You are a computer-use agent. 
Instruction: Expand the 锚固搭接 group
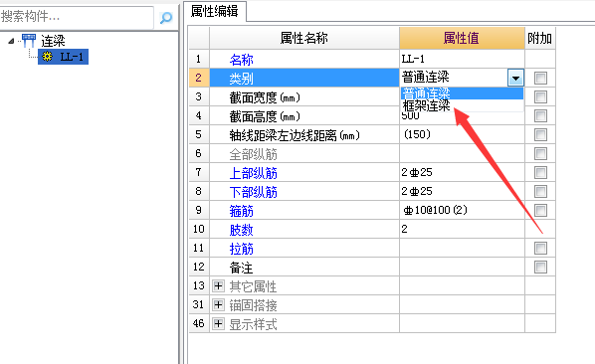click(218, 305)
